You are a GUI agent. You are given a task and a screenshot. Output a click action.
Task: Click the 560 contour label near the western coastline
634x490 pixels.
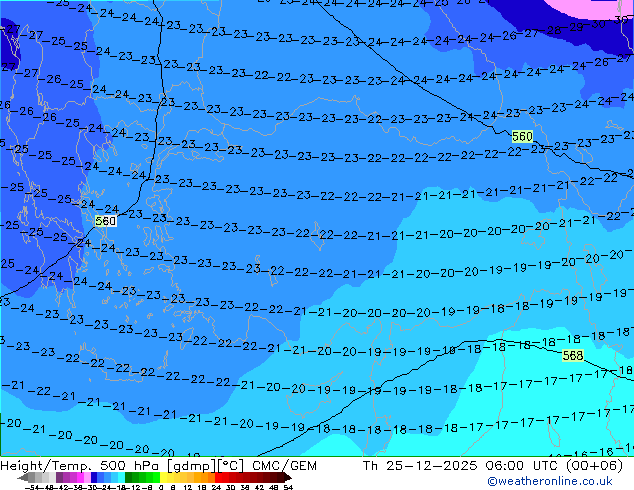[106, 221]
